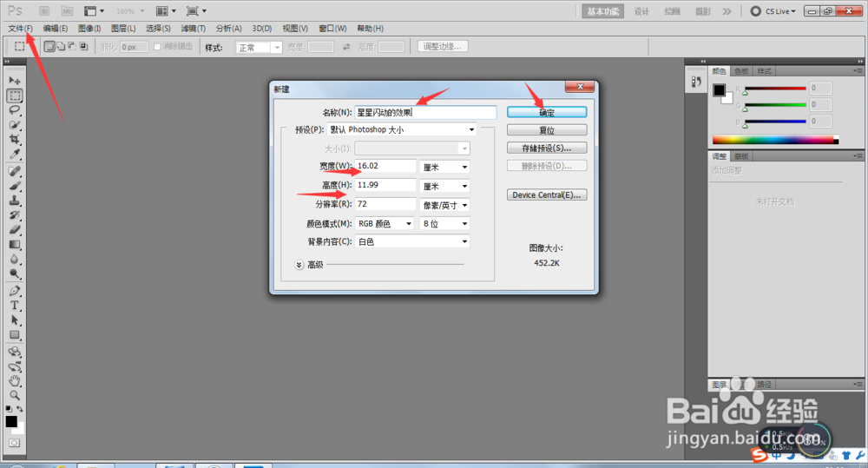The height and width of the screenshot is (468, 868).
Task: Launch Bridge with the Br icon
Action: (44, 10)
